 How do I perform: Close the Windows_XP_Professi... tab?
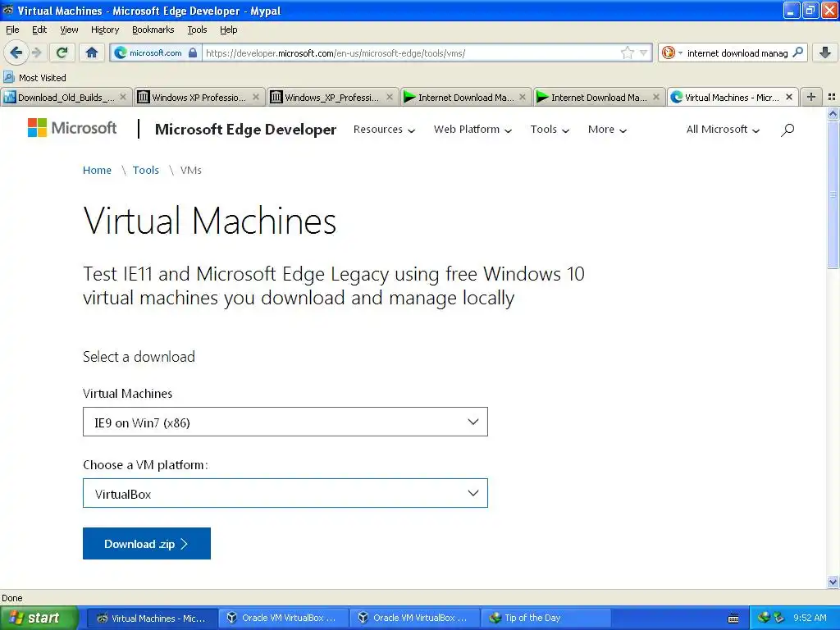point(390,97)
